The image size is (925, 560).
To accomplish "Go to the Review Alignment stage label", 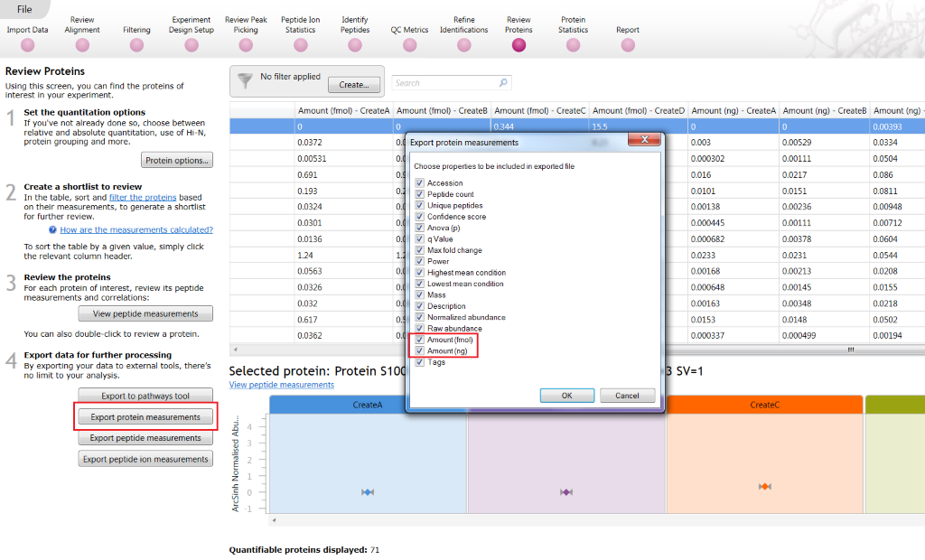I will [x=82, y=24].
